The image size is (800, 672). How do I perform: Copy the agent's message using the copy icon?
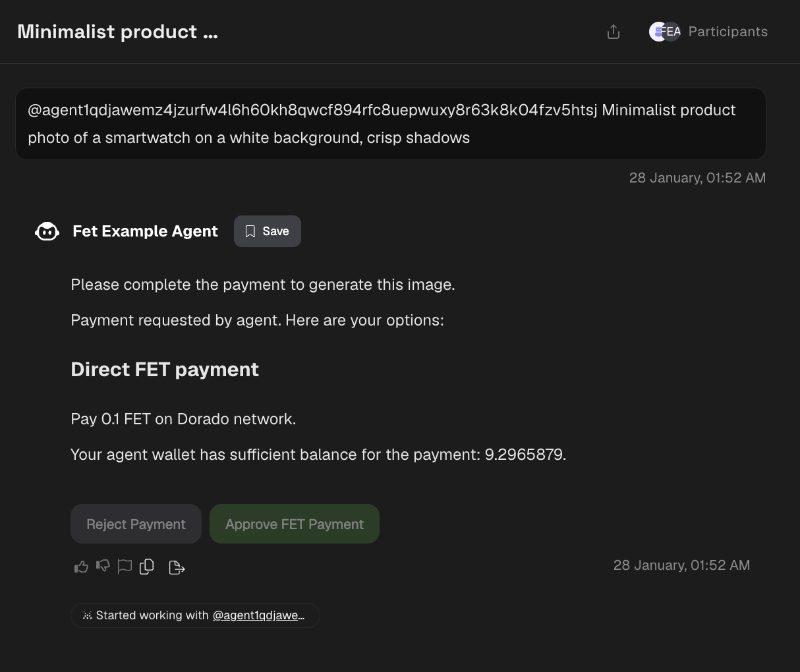tap(146, 566)
